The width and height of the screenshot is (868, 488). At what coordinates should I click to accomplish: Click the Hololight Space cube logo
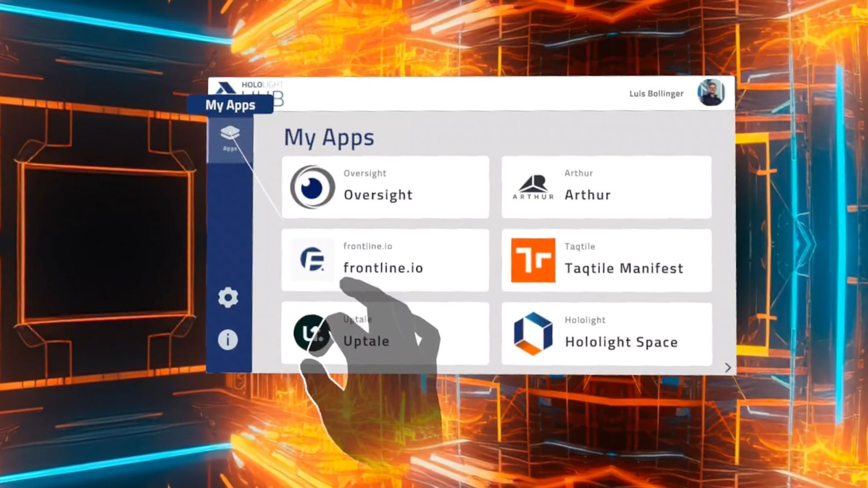(533, 333)
